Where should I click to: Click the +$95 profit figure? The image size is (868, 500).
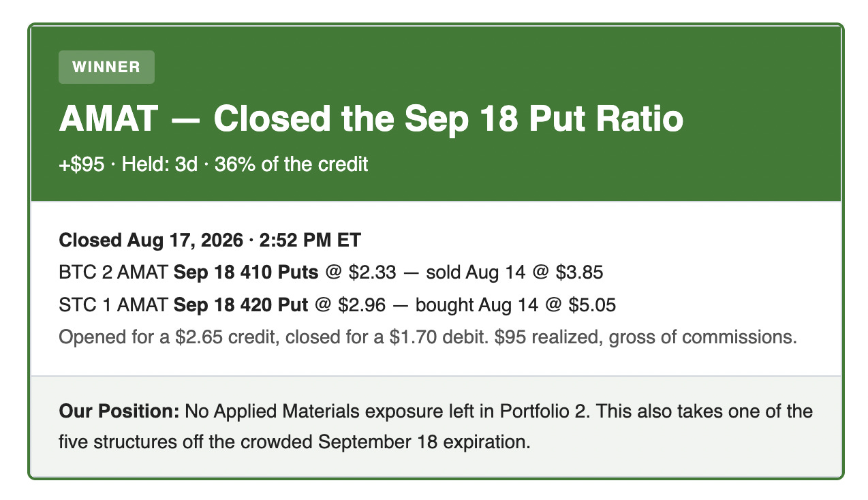[x=81, y=164]
